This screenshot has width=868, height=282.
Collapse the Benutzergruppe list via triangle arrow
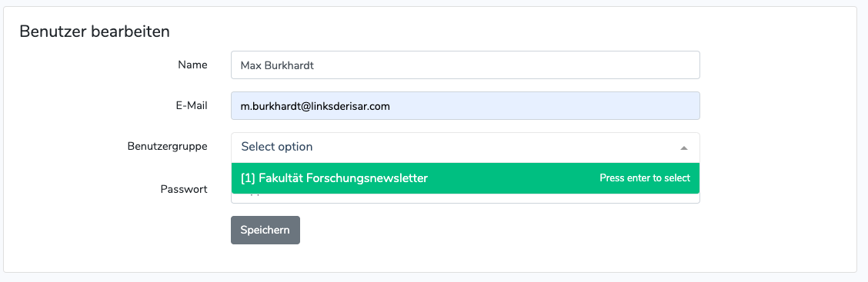(x=683, y=148)
